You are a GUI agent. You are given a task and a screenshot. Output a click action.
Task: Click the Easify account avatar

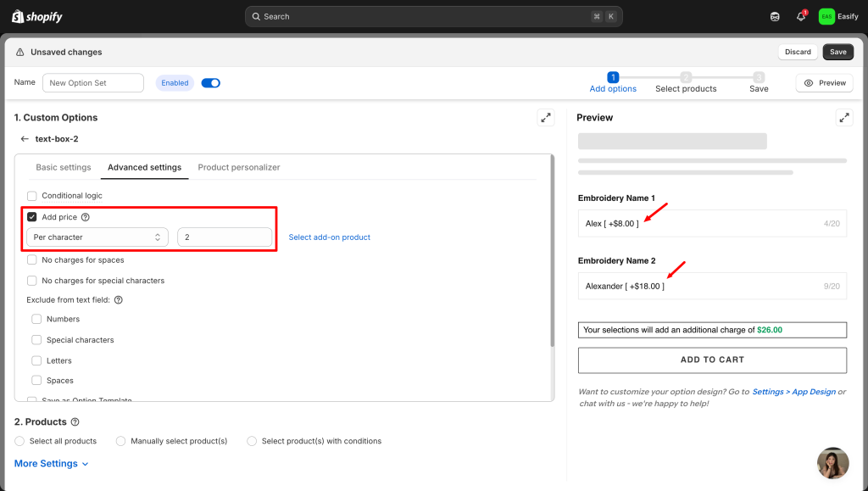pyautogui.click(x=826, y=16)
